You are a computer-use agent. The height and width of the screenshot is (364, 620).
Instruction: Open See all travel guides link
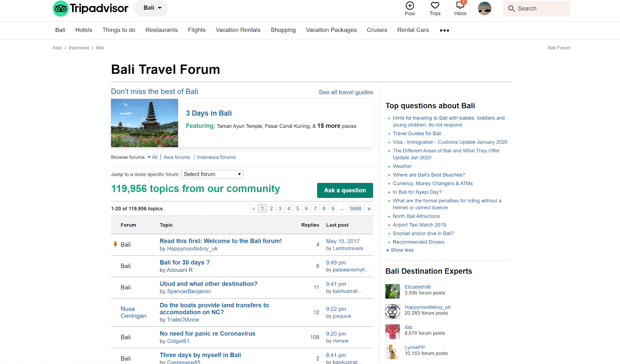[346, 92]
